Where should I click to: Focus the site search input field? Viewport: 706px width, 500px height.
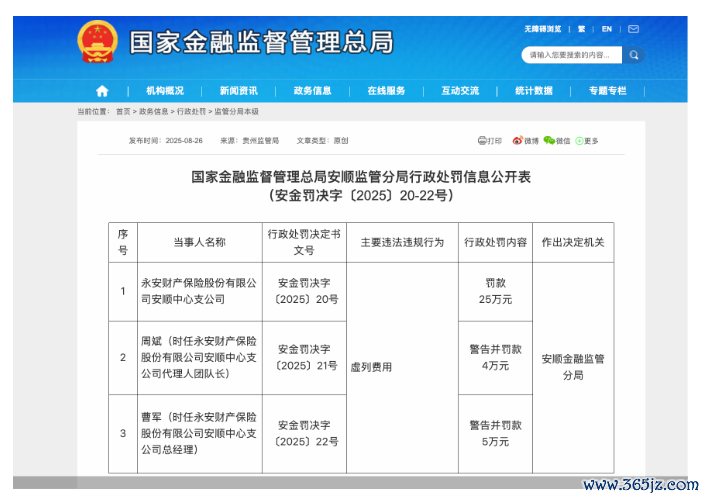pyautogui.click(x=572, y=55)
